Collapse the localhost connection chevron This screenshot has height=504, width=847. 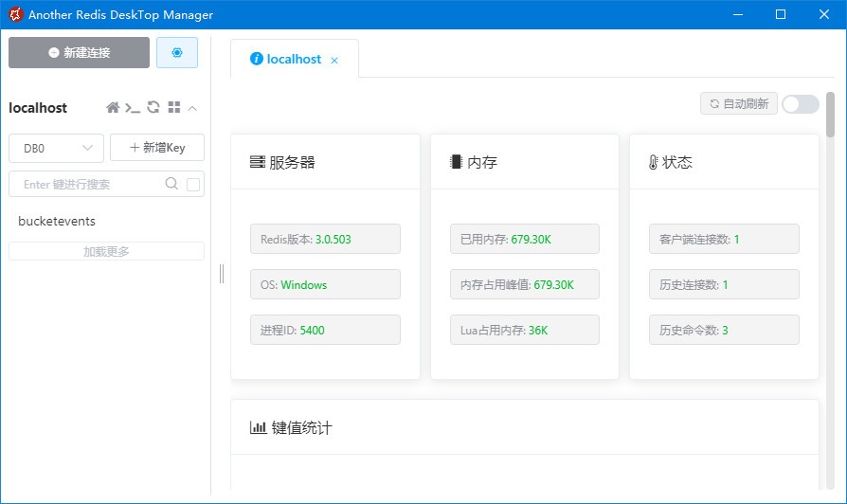coord(192,108)
